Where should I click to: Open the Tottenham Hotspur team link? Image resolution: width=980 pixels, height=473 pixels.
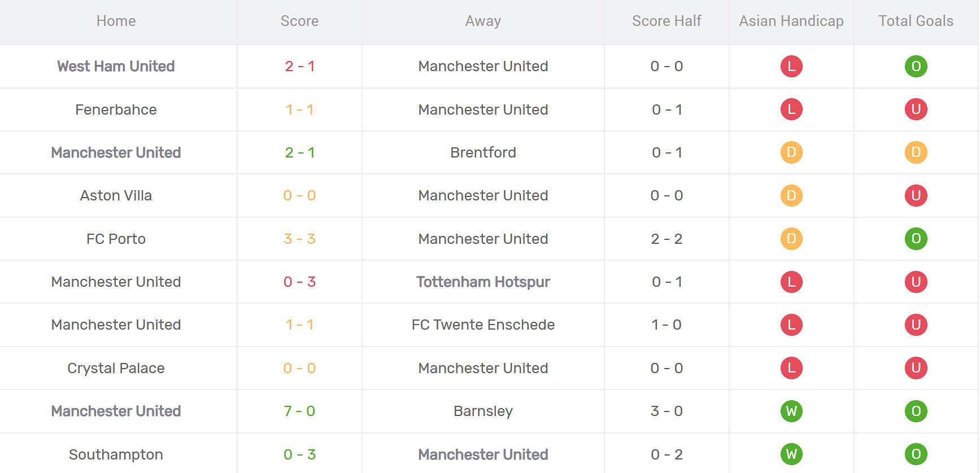pos(483,282)
